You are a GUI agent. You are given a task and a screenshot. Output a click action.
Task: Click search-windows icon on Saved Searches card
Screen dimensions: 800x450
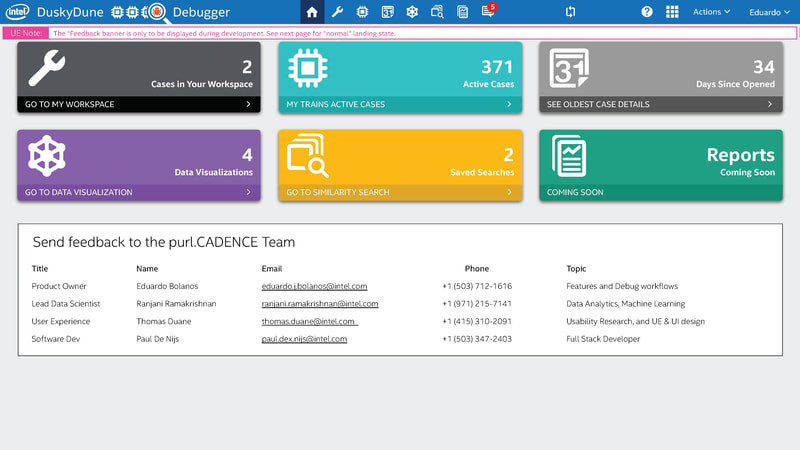pyautogui.click(x=308, y=156)
